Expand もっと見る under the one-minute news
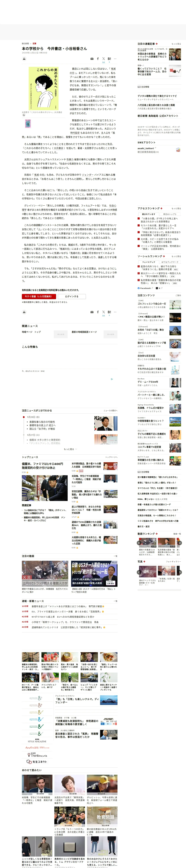186x868 pixels. point(70,449)
